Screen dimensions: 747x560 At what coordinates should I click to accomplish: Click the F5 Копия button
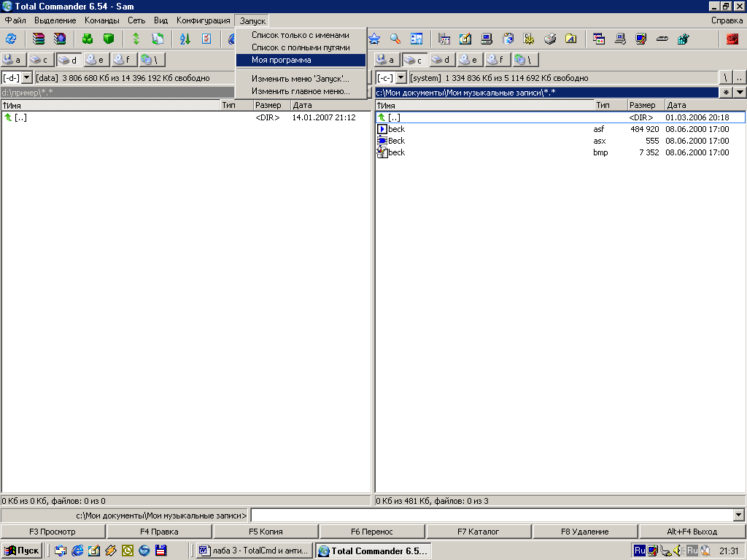pos(266,532)
